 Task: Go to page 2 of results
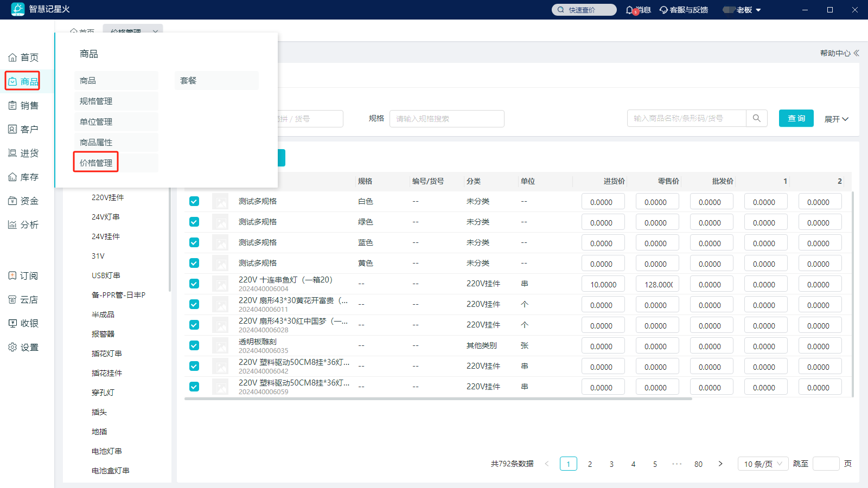point(590,464)
